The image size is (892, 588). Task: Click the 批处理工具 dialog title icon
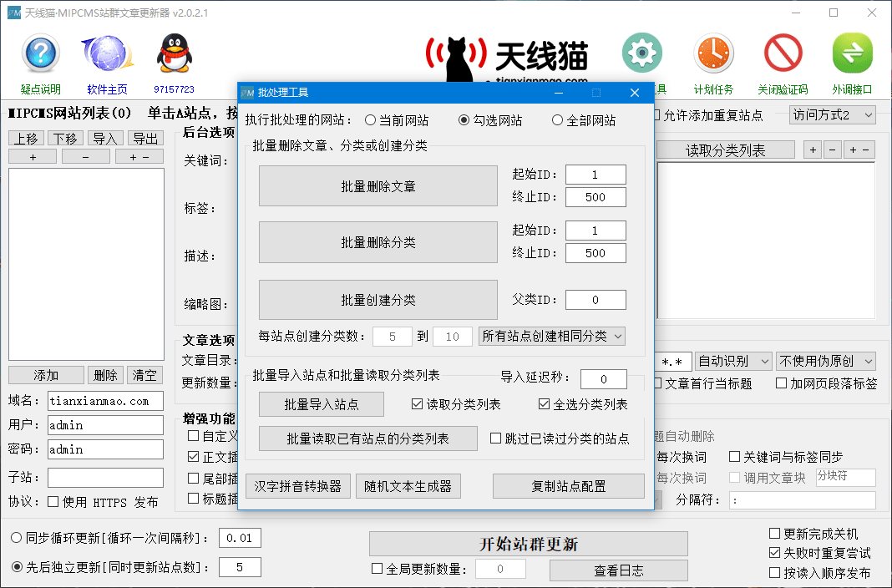click(247, 93)
